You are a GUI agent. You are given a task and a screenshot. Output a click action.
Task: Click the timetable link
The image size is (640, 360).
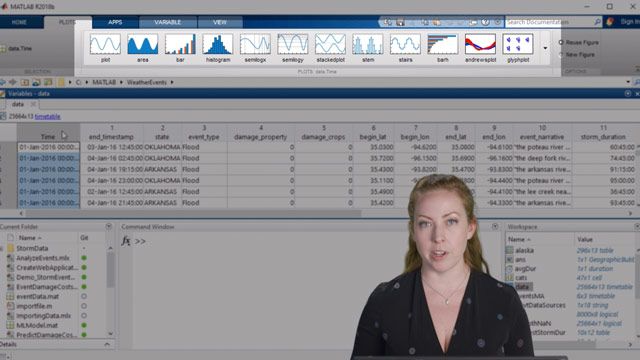(x=47, y=117)
